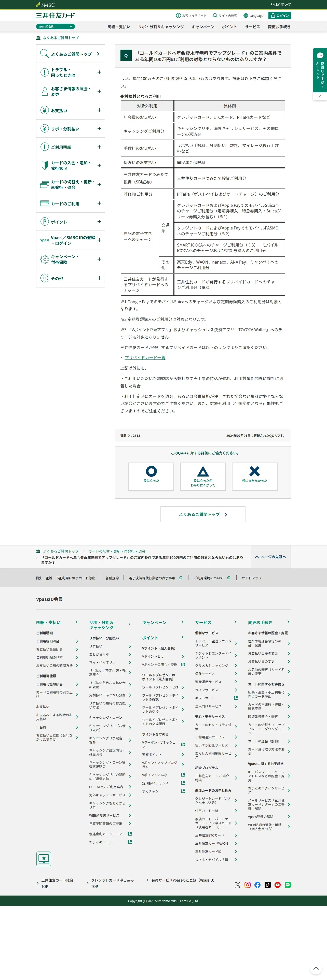This screenshot has width=327, height=980.
Task: Open カードの切替・更新・再発行・退会 breadcrumb
Action: point(117,551)
